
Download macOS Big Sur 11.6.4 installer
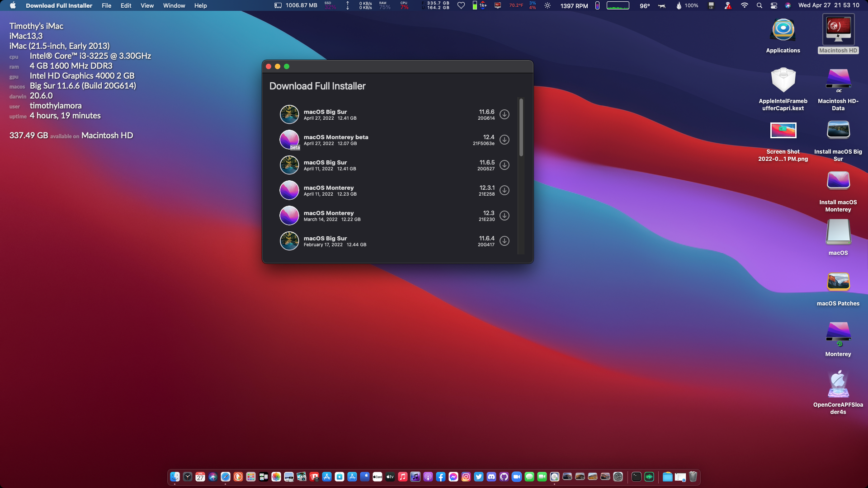(x=505, y=241)
